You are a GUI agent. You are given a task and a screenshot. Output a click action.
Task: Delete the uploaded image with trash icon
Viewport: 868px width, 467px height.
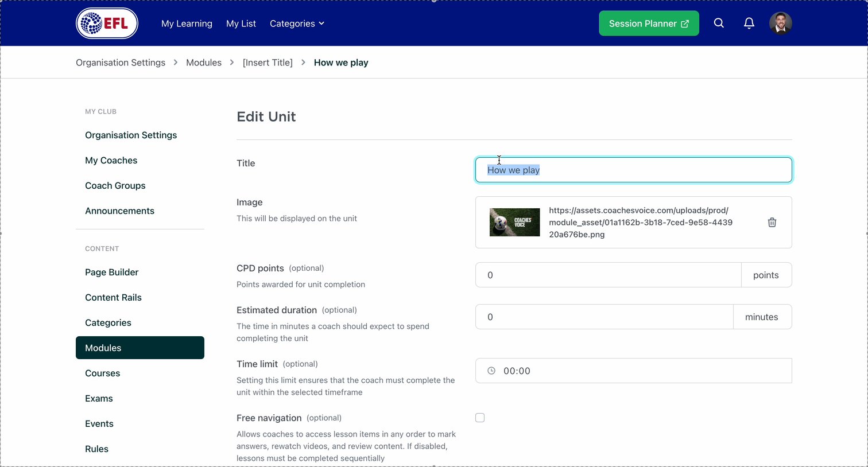[x=772, y=223]
